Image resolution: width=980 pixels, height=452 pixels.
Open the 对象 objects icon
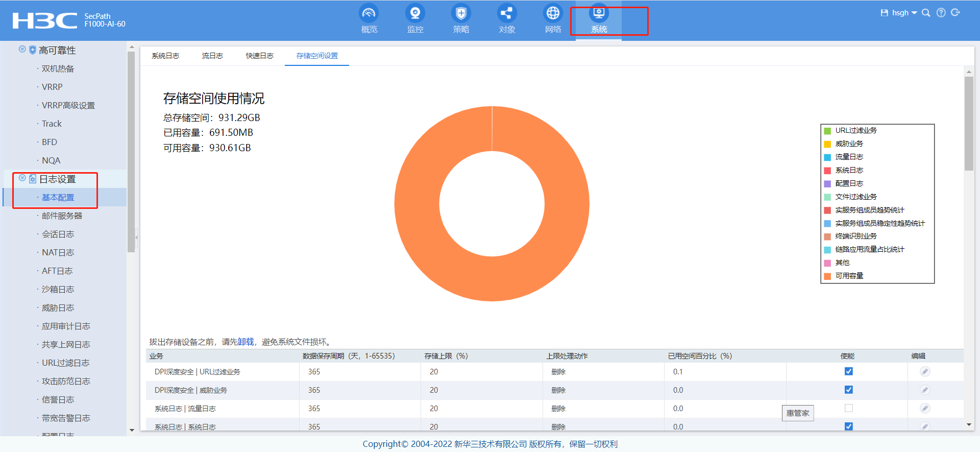(507, 13)
